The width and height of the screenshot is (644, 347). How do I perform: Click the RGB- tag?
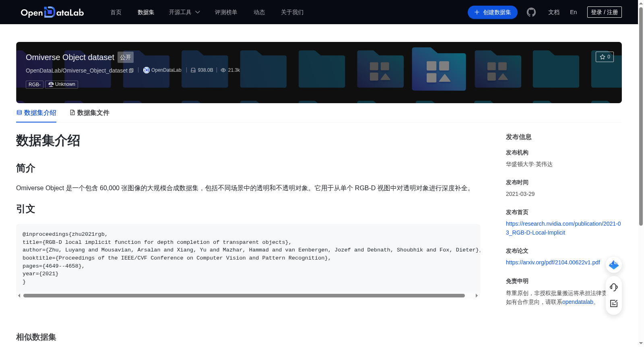[x=35, y=84]
